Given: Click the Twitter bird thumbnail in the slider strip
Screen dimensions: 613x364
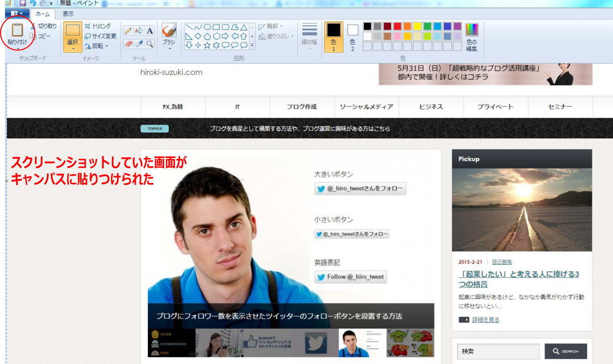Looking at the screenshot, I should tap(316, 343).
